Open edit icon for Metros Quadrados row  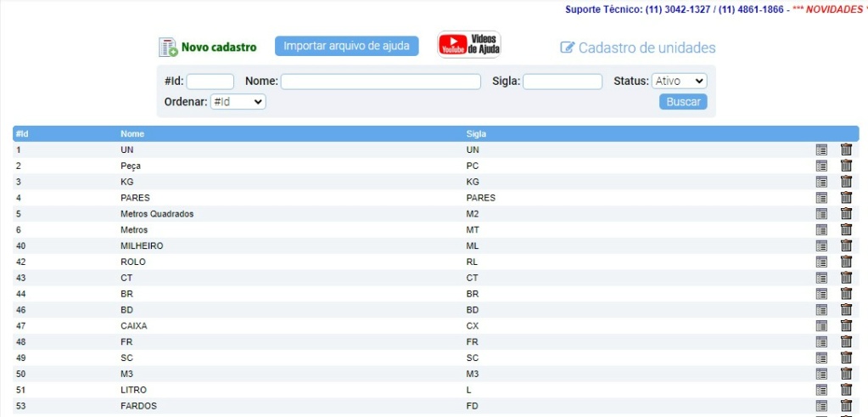tap(821, 214)
